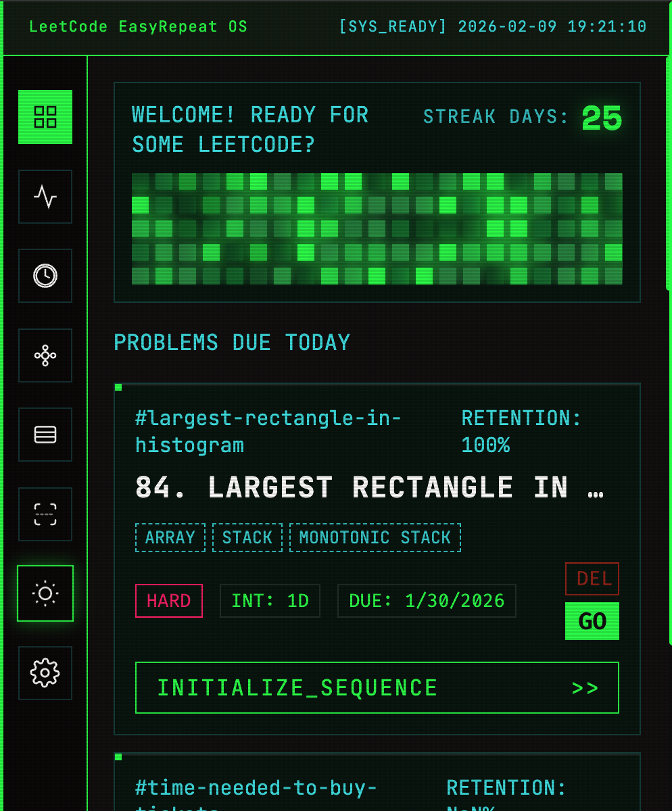
Task: Click the vertical scrollbar on right edge
Action: tap(669, 174)
